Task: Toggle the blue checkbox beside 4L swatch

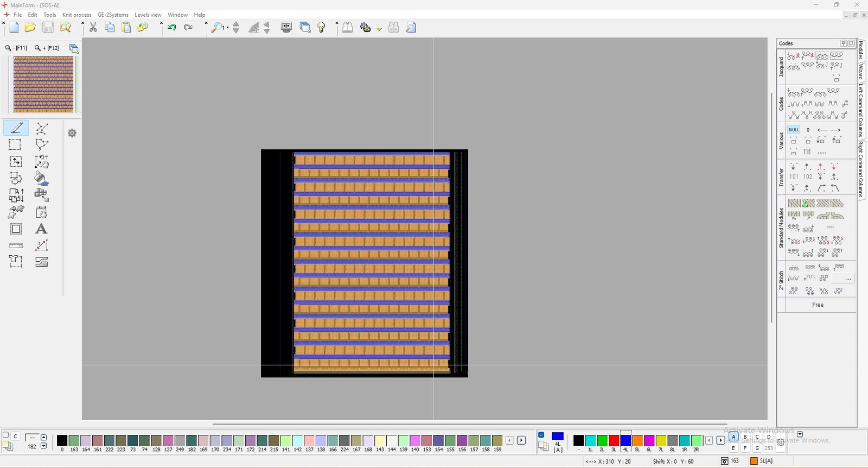Action: pos(541,435)
